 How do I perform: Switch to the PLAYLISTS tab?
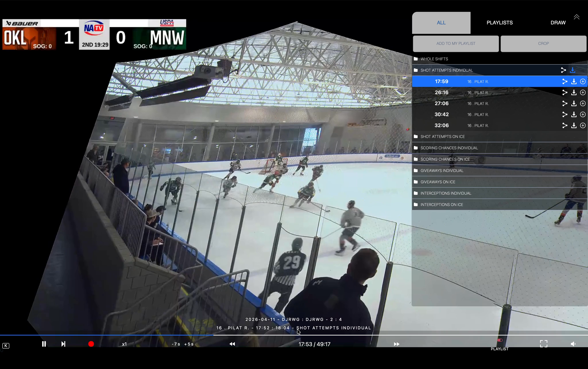[500, 23]
